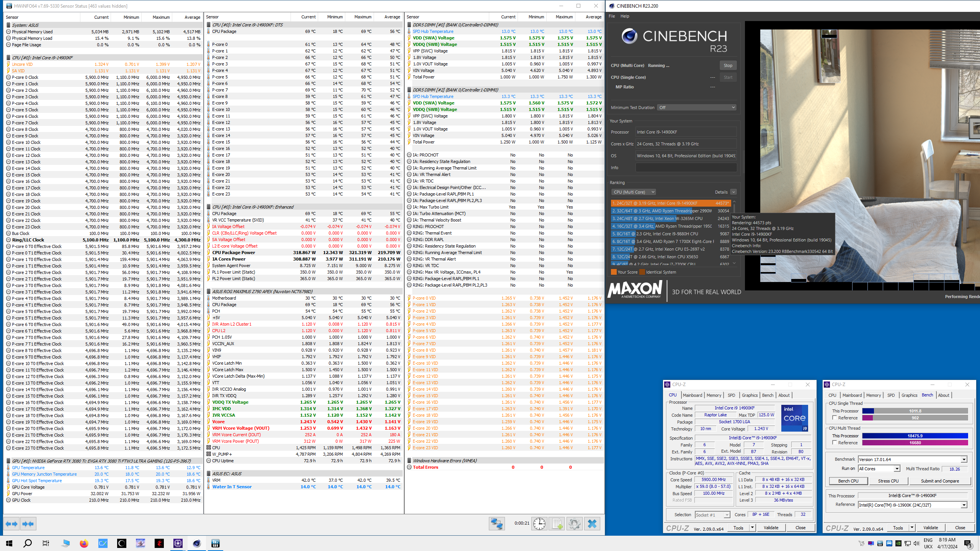Click orange Your Score legend swatch
Image resolution: width=980 pixels, height=551 pixels.
[614, 272]
